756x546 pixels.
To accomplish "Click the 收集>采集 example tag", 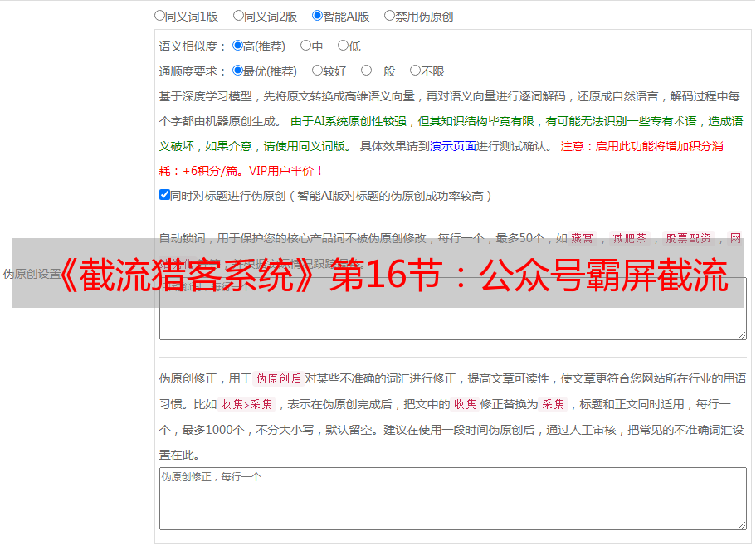I will pyautogui.click(x=246, y=404).
